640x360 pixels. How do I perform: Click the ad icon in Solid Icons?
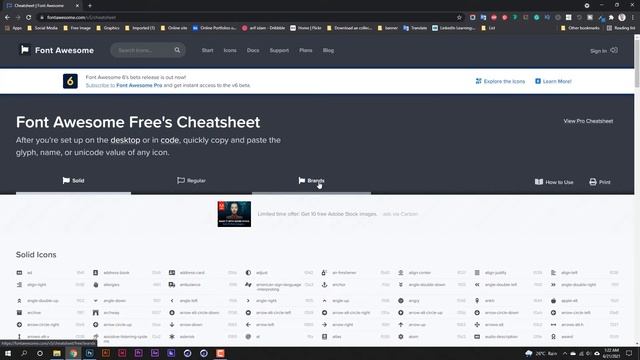[x=19, y=273]
